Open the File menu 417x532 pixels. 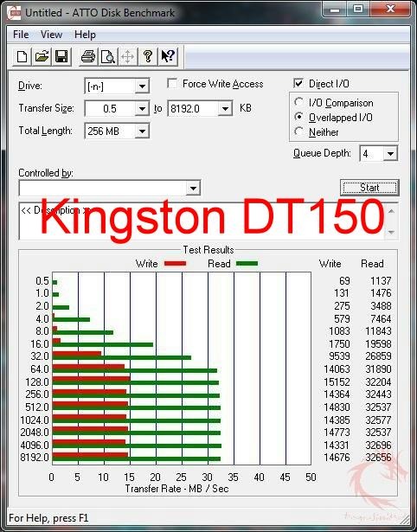tap(21, 35)
